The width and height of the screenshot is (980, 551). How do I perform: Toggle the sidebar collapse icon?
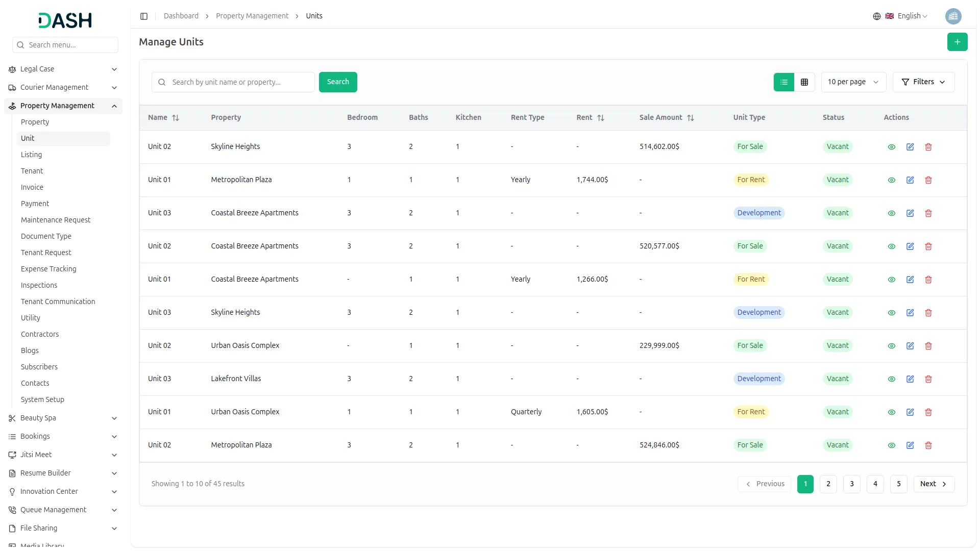click(x=144, y=16)
